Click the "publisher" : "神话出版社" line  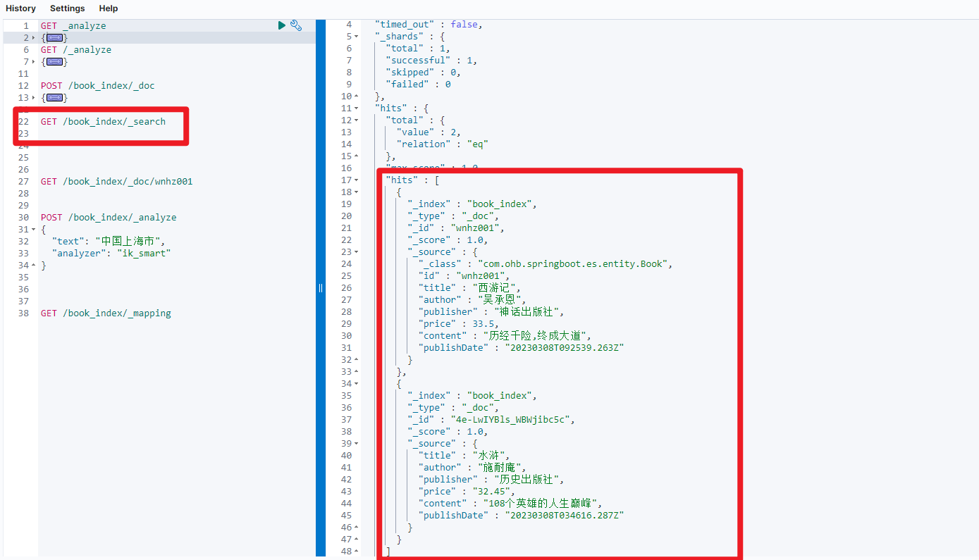pos(492,311)
